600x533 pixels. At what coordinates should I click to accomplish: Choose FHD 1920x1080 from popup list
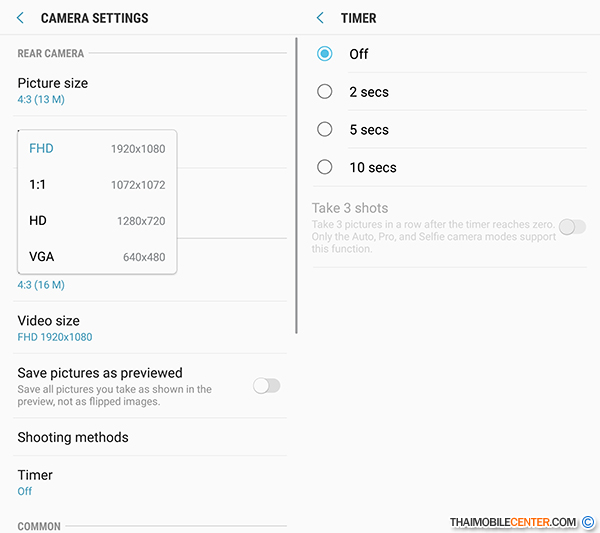coord(97,148)
